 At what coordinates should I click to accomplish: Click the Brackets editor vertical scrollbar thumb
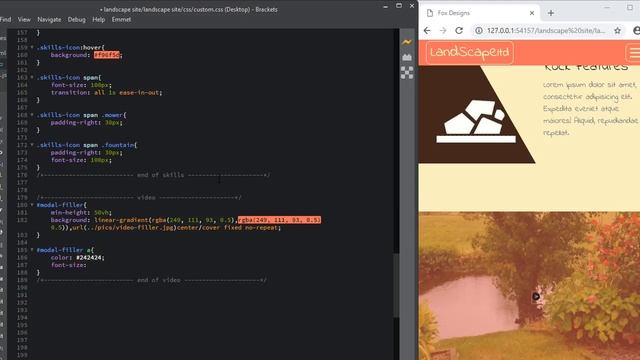pyautogui.click(x=396, y=285)
